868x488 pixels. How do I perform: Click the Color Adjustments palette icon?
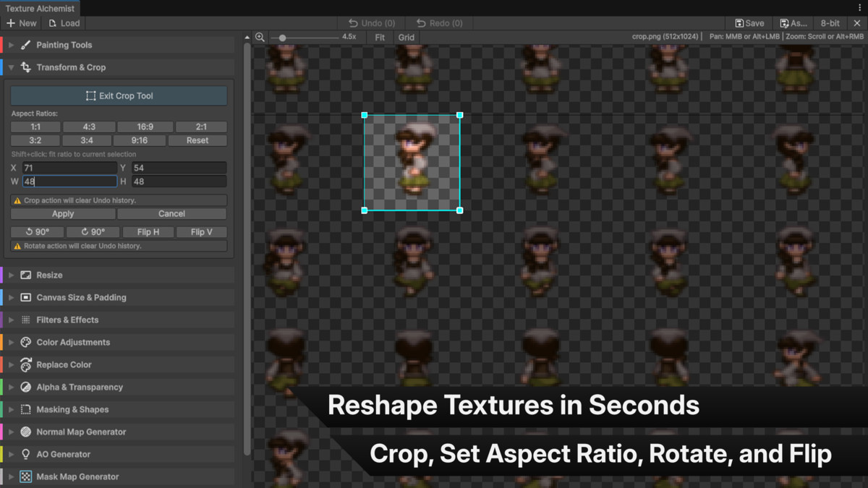tap(26, 343)
